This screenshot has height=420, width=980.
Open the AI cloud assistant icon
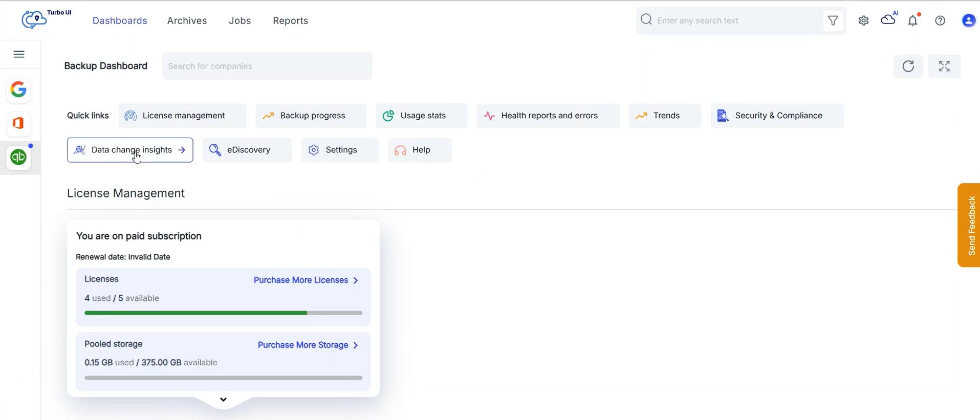pyautogui.click(x=888, y=20)
